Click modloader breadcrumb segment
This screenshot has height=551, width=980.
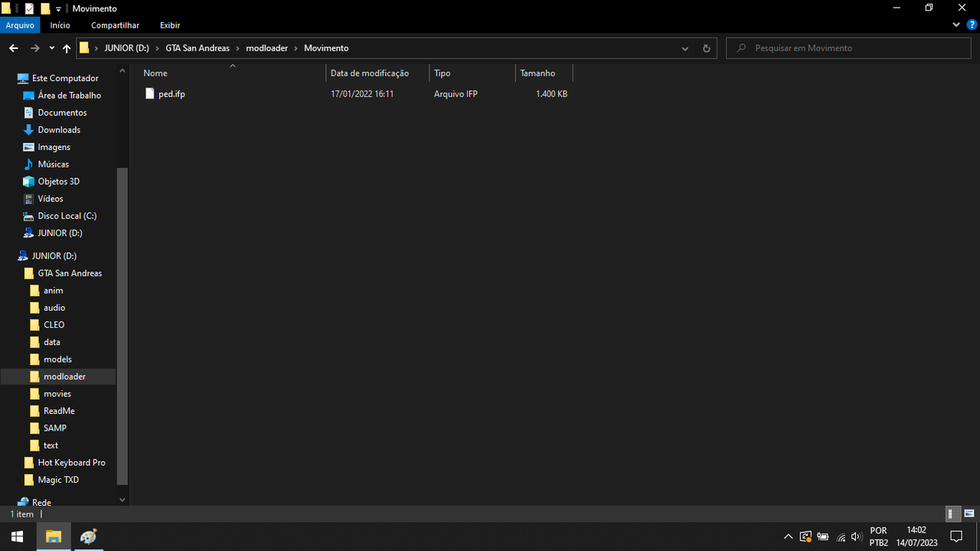(x=266, y=48)
